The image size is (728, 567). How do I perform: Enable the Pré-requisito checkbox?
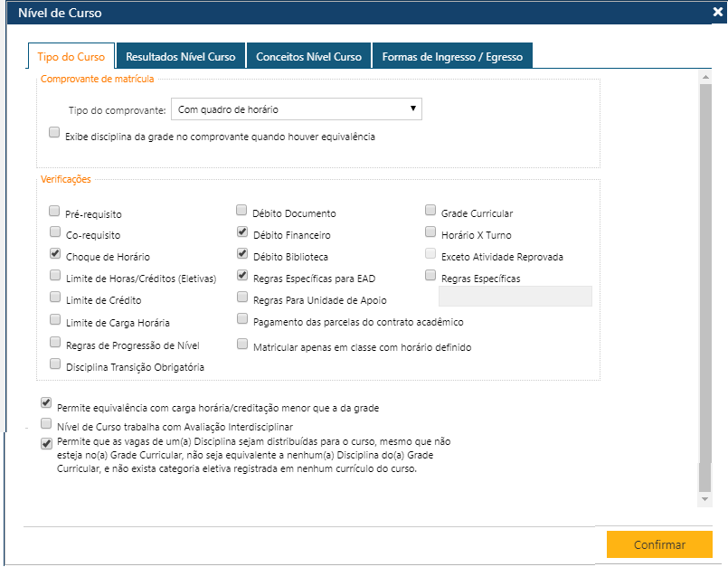coord(55,212)
